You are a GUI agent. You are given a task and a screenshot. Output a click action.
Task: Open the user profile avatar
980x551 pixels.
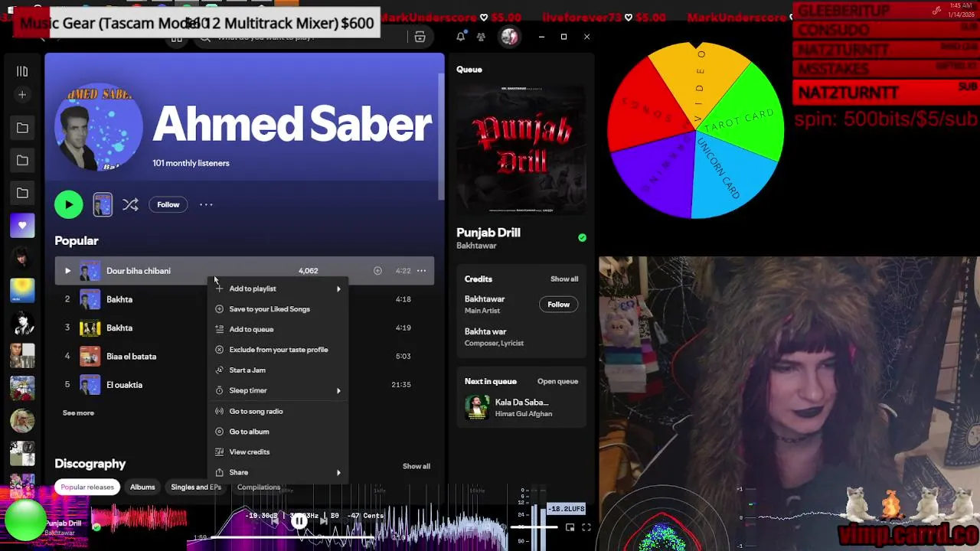coord(510,37)
